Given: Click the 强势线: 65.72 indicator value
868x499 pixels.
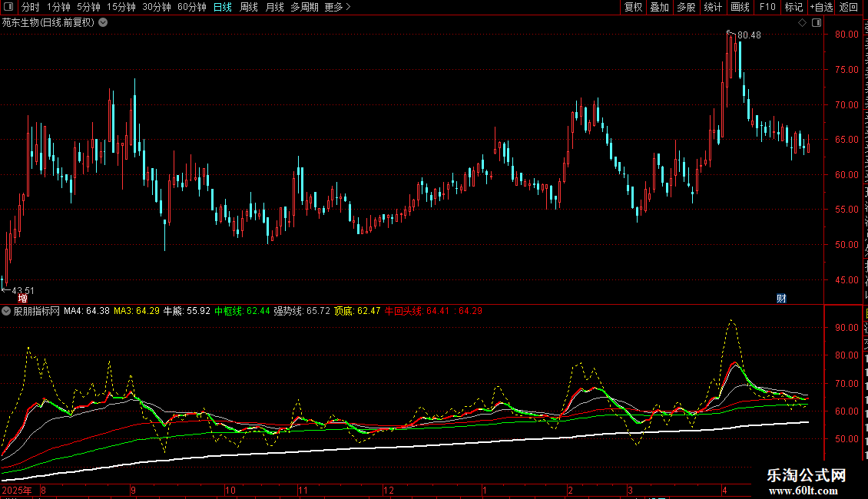Looking at the screenshot, I should coord(302,311).
